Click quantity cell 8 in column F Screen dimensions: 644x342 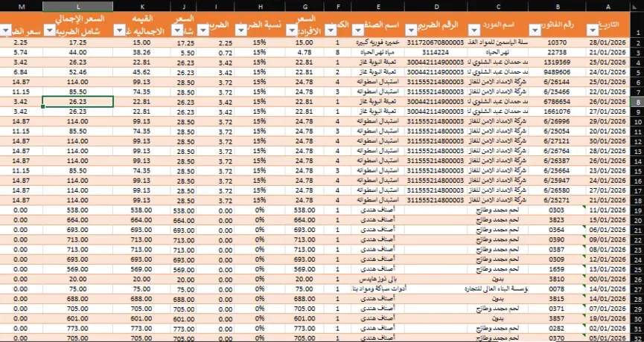click(x=337, y=53)
